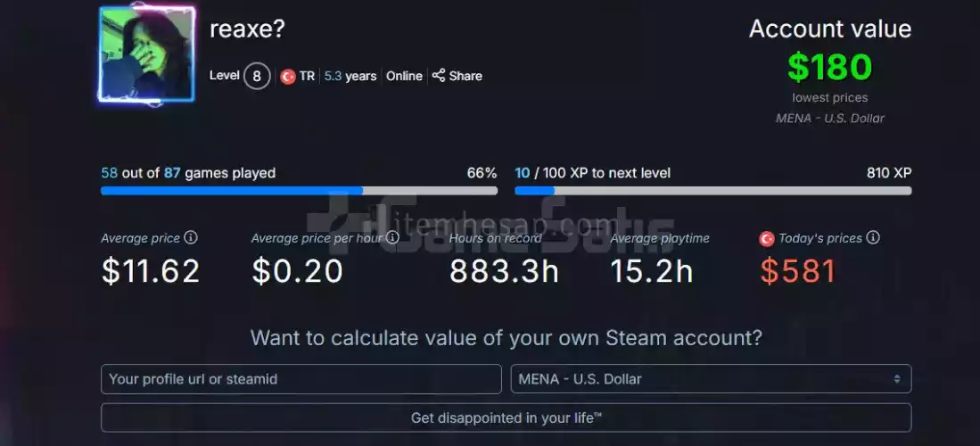Click the Share icon next to Online
980x446 pixels.
pos(439,76)
